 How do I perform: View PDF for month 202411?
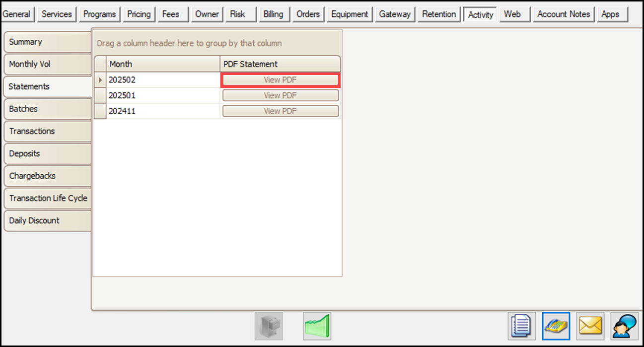(x=281, y=111)
